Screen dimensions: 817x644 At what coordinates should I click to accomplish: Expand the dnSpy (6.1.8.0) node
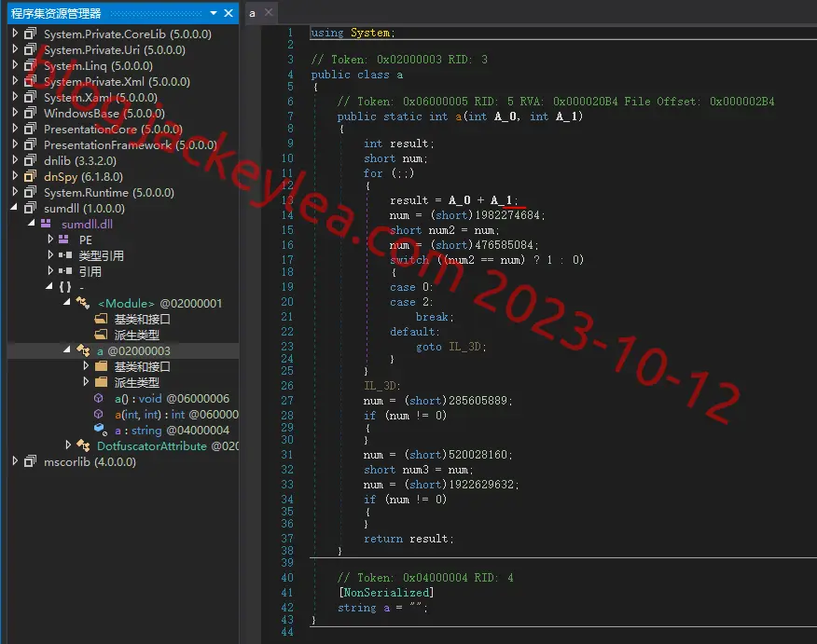point(15,176)
